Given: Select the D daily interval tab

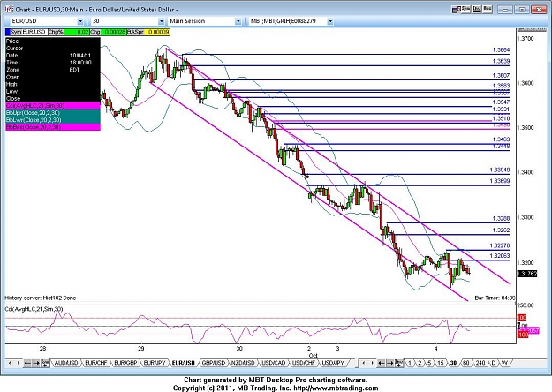Looking at the screenshot, I should point(494,363).
